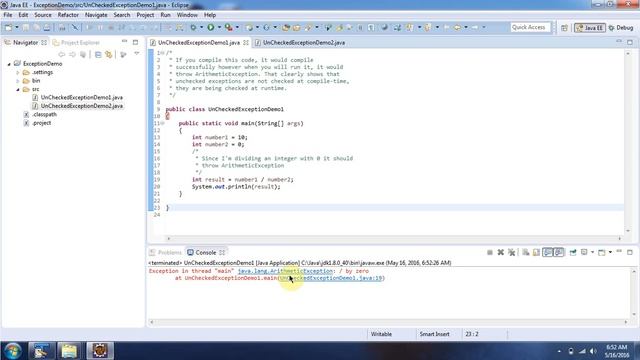The width and height of the screenshot is (640, 360).
Task: Switch to Debug perspective
Action: [621, 28]
